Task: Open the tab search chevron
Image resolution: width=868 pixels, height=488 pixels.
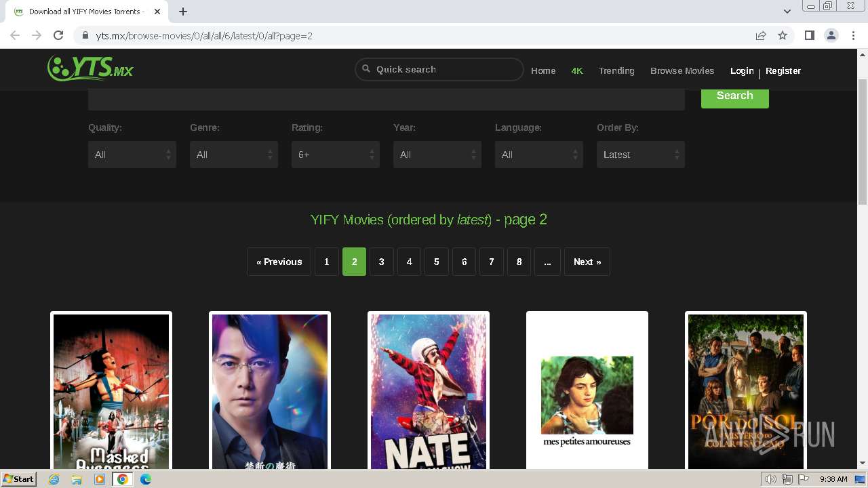Action: click(x=787, y=12)
